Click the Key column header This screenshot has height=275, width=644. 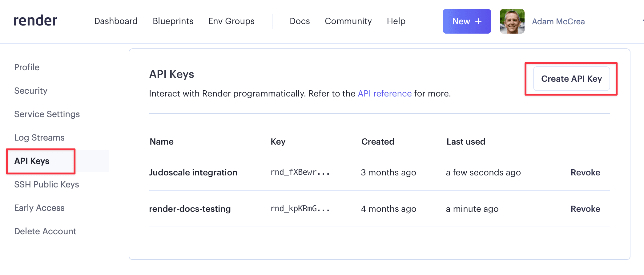click(278, 142)
